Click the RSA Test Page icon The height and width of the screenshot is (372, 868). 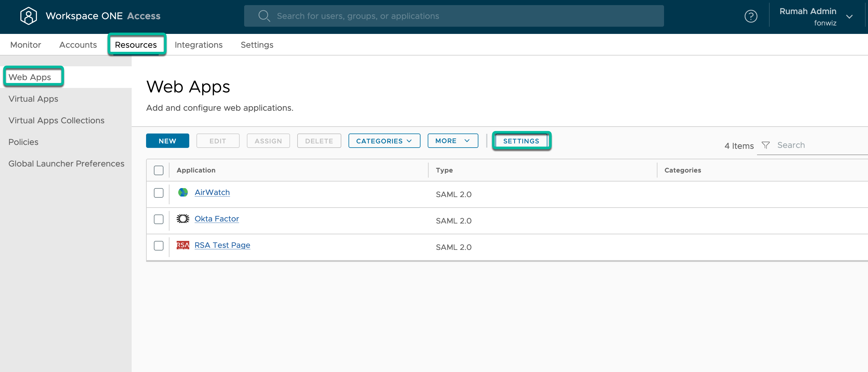point(183,245)
